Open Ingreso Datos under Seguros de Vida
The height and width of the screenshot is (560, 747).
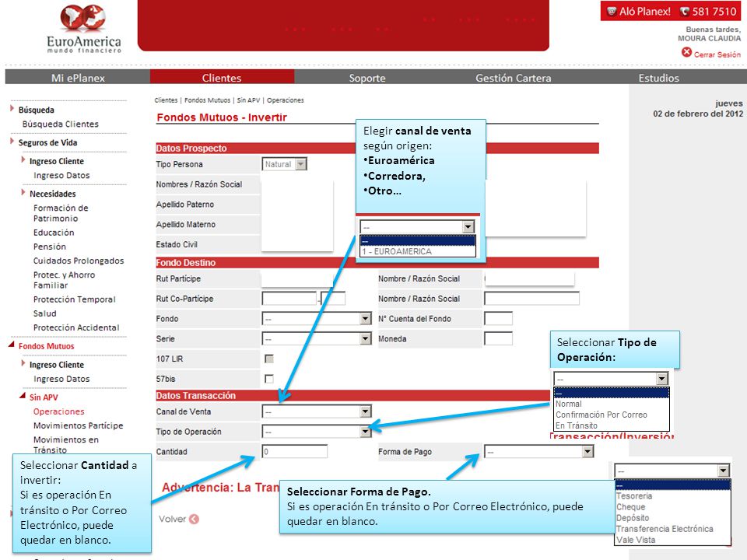tap(61, 176)
